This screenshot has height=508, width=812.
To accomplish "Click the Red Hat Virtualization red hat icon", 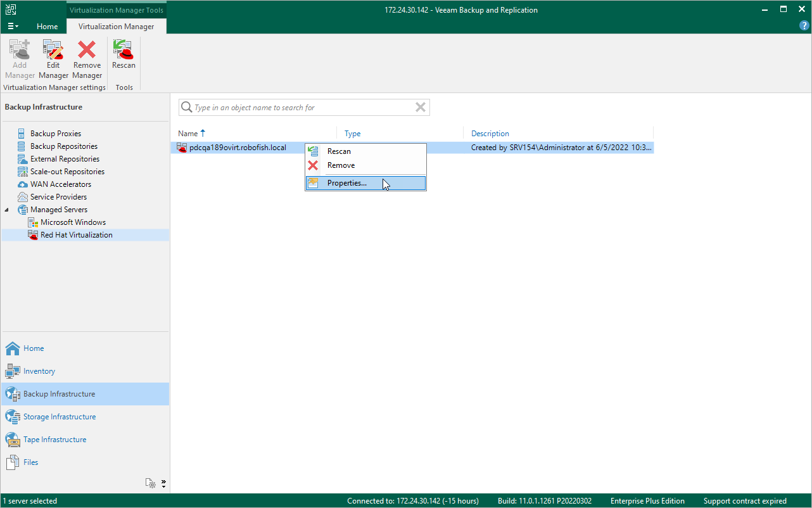I will click(x=33, y=235).
